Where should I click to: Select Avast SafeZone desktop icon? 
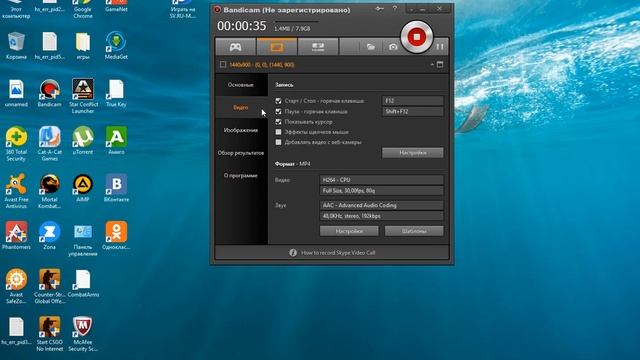[16, 286]
